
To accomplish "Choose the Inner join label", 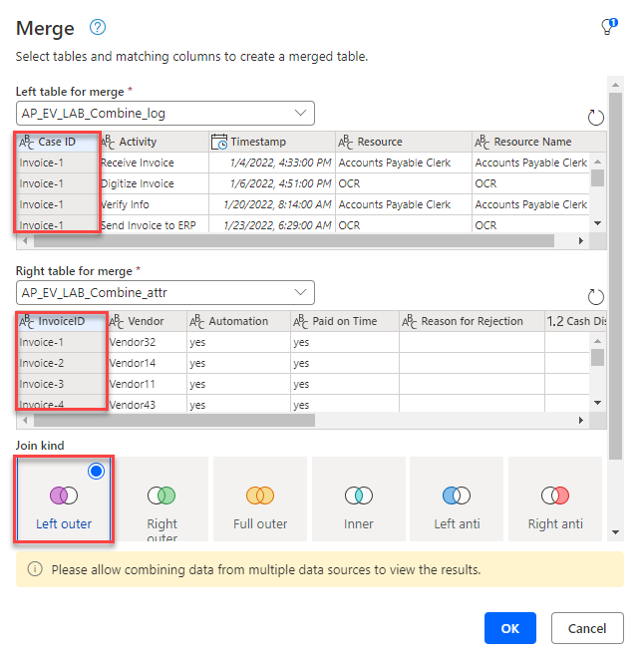I will coord(359,524).
